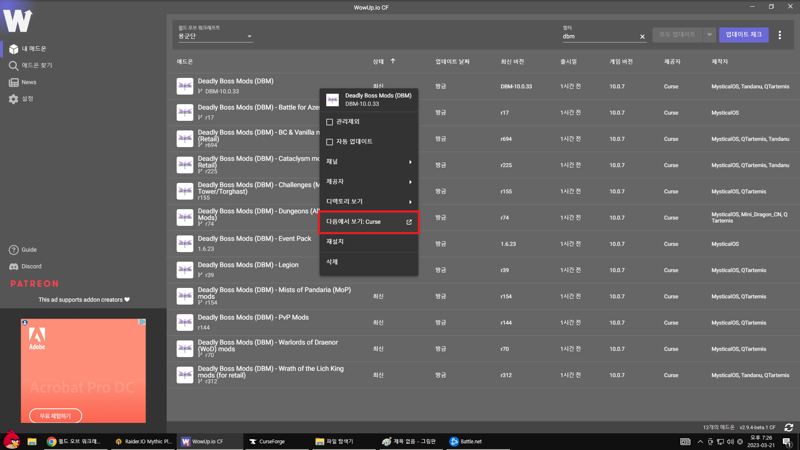Select the Deadly Boss Mods - Event Pack name
This screenshot has width=800, height=450.
(254, 238)
